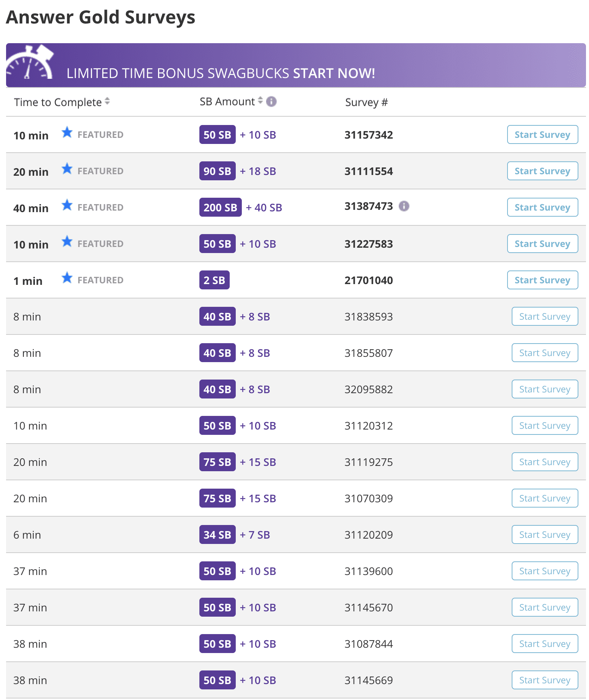
Task: Click the featured star for survey 31157342
Action: pyautogui.click(x=67, y=132)
